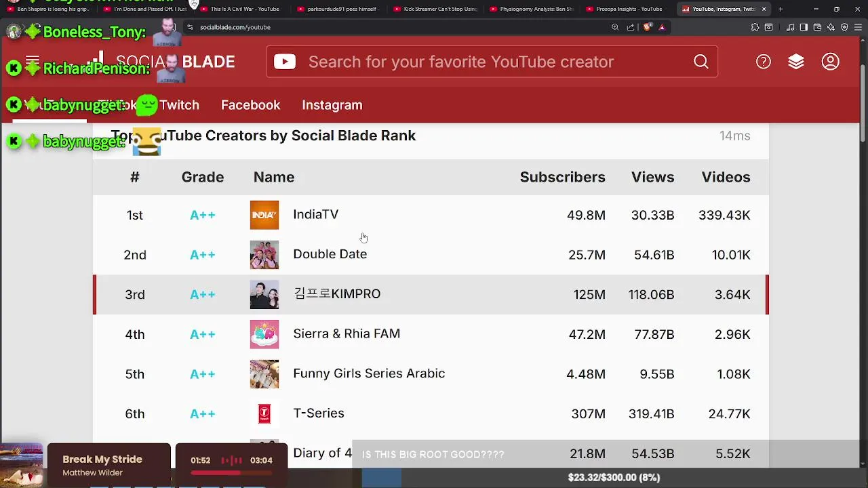Switch to the Twitch platform tab
This screenshot has width=868, height=488.
coord(179,105)
